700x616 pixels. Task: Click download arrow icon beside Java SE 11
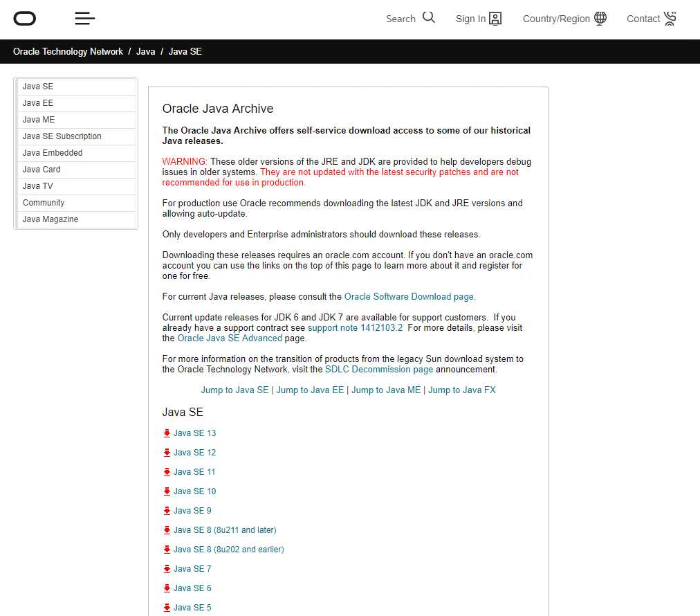pos(167,472)
